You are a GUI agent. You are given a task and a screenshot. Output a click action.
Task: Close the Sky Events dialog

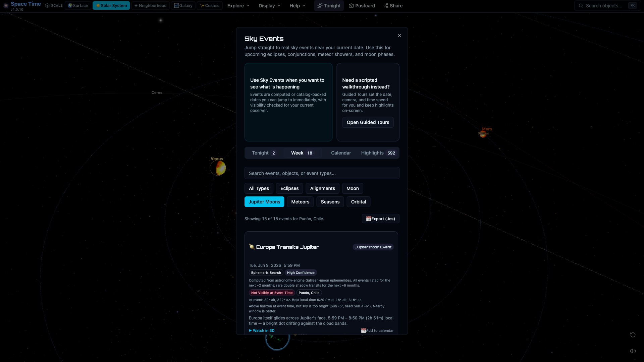[x=399, y=36]
